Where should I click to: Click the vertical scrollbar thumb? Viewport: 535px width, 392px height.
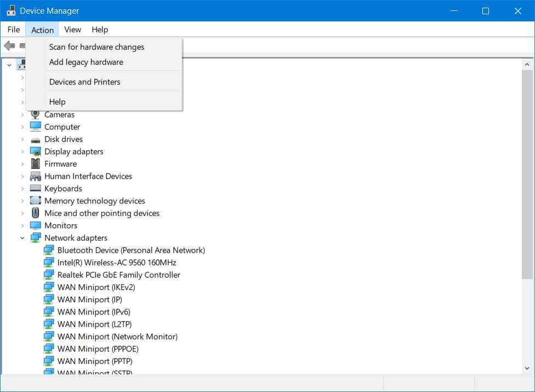pos(527,175)
